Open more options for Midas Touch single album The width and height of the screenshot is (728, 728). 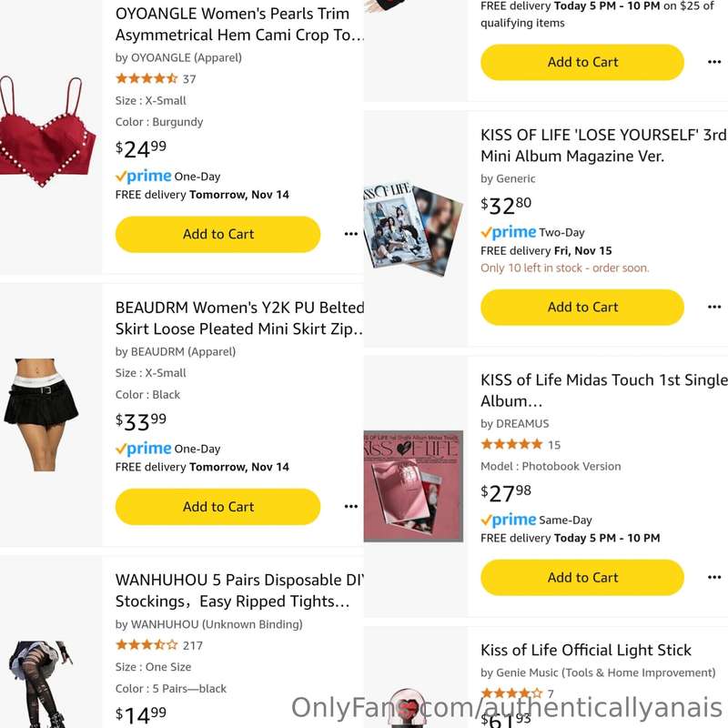[x=714, y=578]
